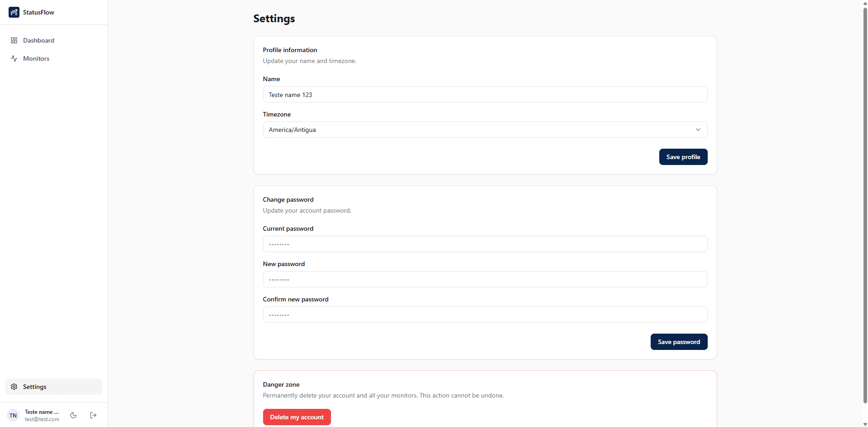The height and width of the screenshot is (427, 868).
Task: Click the Name input showing Teste name 123
Action: (x=484, y=94)
